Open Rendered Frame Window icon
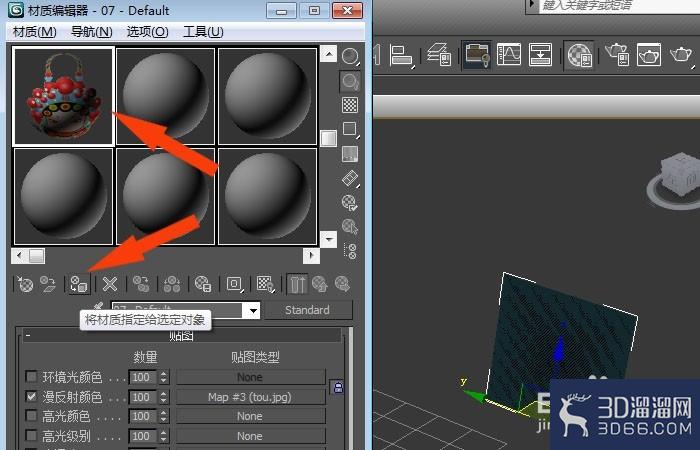 pos(649,54)
